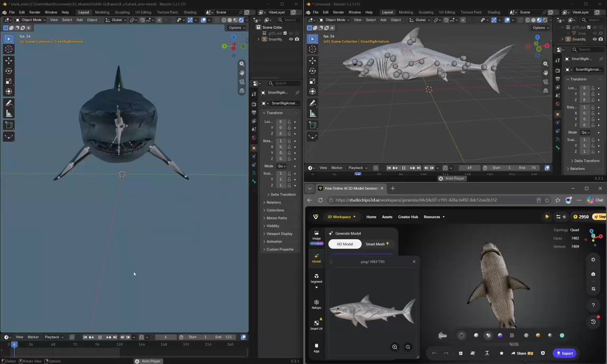The width and height of the screenshot is (607, 364).
Task: Toggle SmartRig visibility eye in right Blender outliner
Action: tap(595, 39)
